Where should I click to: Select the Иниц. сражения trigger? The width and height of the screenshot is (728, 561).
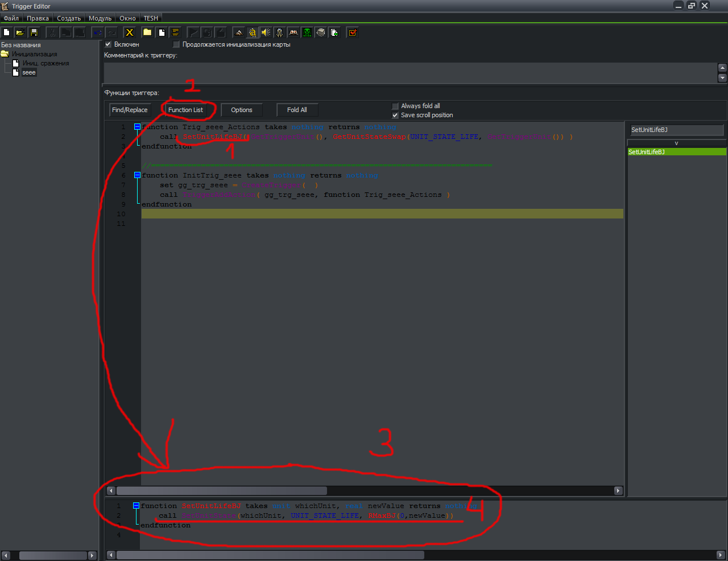[46, 63]
